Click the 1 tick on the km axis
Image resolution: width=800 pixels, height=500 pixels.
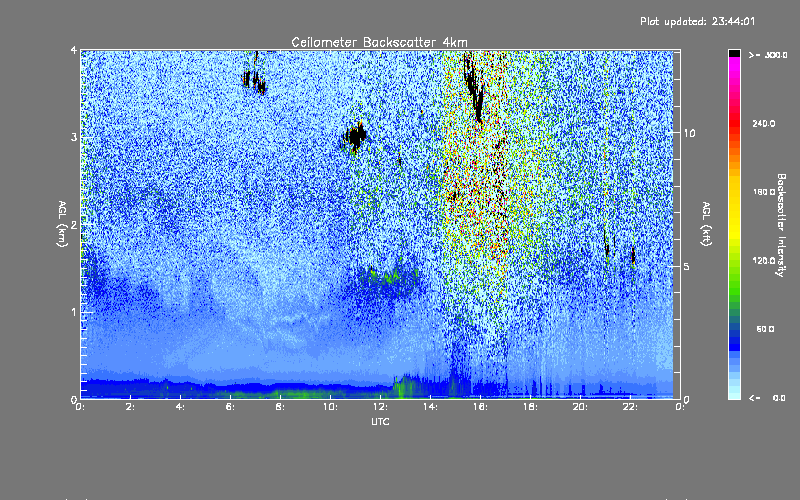74,312
